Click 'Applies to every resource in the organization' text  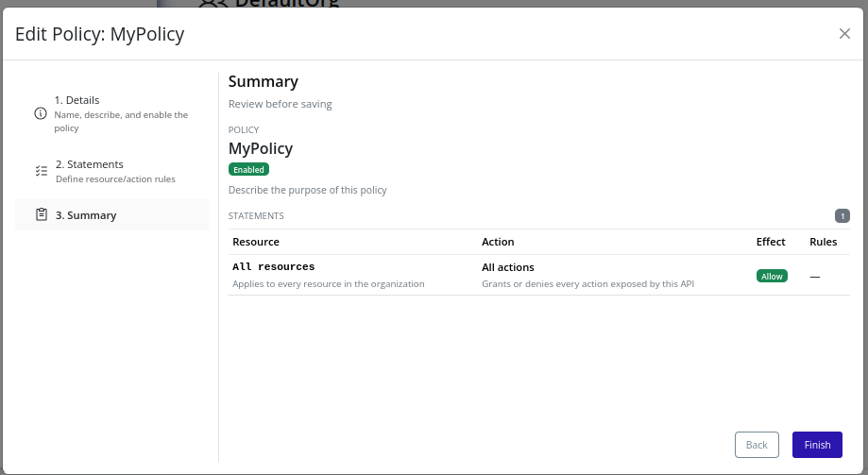click(329, 284)
